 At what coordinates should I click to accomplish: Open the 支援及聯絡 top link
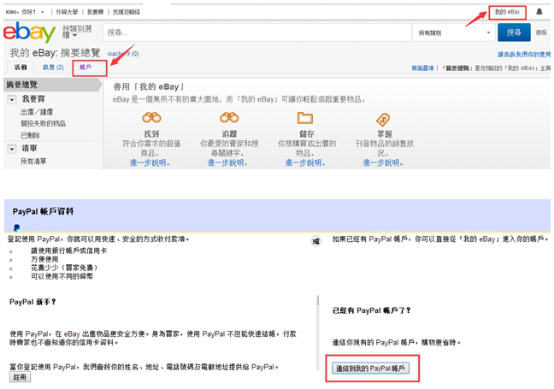click(x=126, y=12)
